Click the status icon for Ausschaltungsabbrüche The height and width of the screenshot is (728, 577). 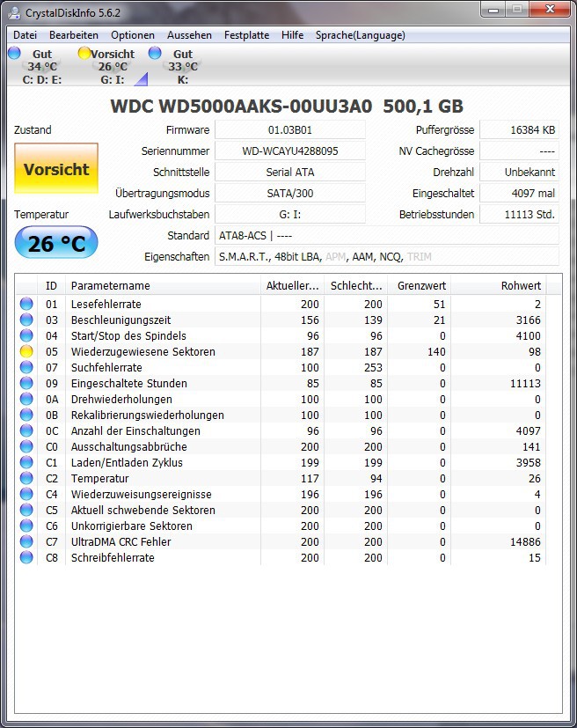[26, 446]
